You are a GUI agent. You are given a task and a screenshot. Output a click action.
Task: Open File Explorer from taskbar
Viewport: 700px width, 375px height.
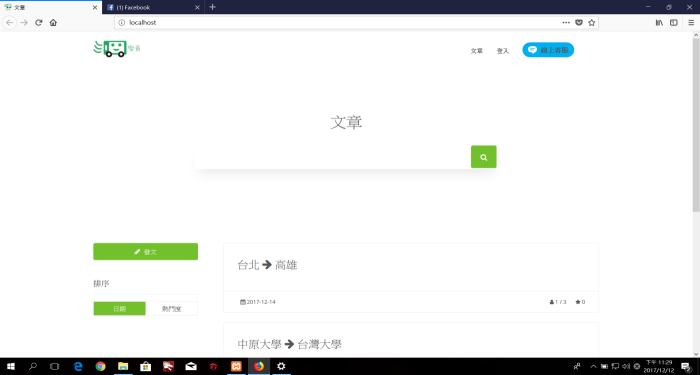tap(123, 367)
